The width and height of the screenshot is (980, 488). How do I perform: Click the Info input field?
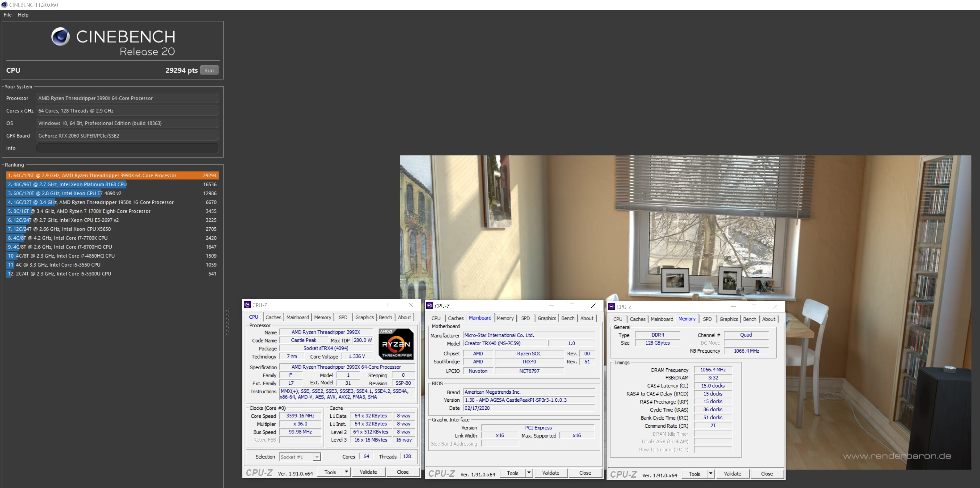pos(127,148)
